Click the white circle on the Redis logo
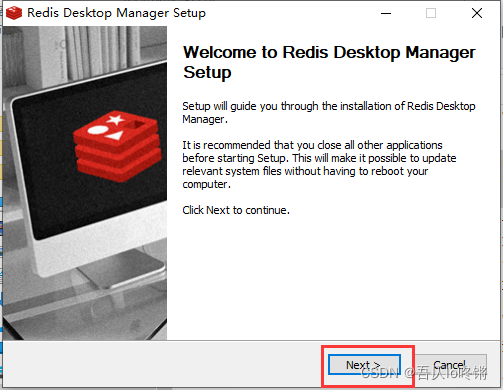Screen dimensions: 503x390 (x=97, y=130)
